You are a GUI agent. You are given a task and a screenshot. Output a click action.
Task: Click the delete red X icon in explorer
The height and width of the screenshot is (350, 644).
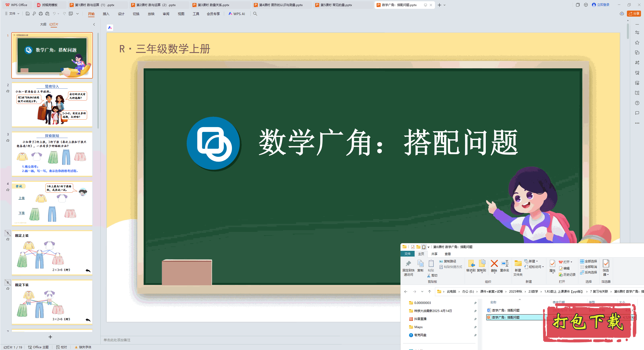[x=494, y=264]
